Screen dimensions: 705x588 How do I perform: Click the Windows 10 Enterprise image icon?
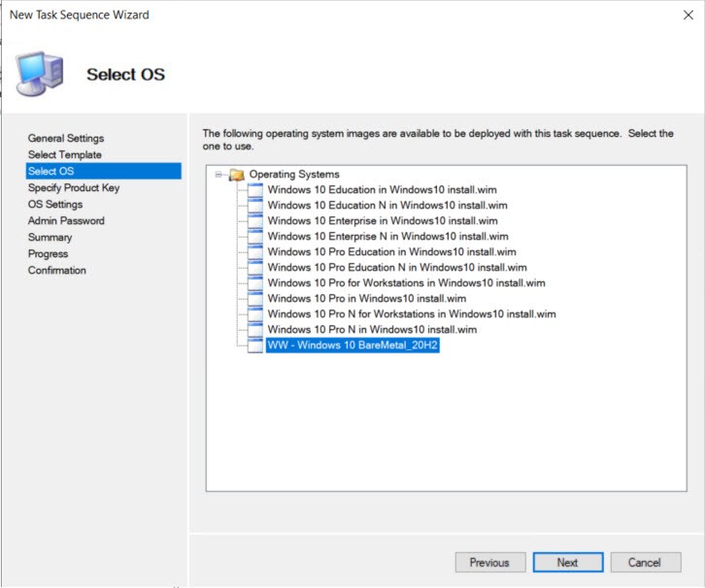click(x=255, y=220)
